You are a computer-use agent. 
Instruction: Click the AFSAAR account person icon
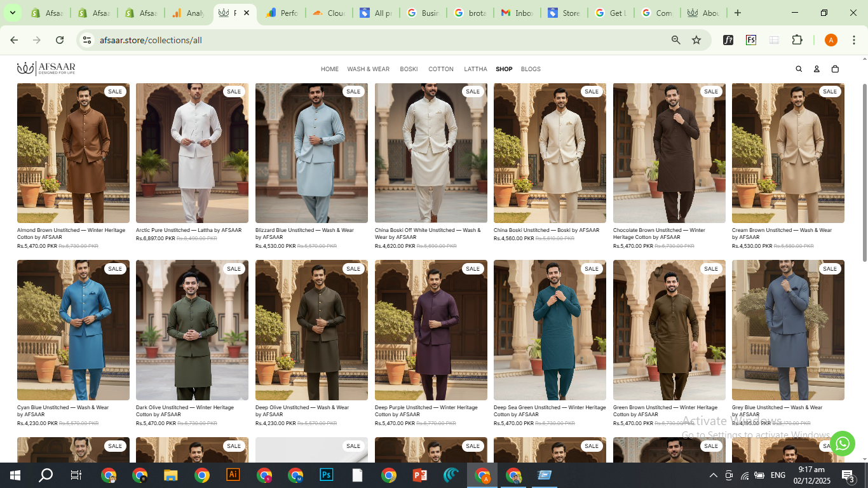click(x=817, y=69)
